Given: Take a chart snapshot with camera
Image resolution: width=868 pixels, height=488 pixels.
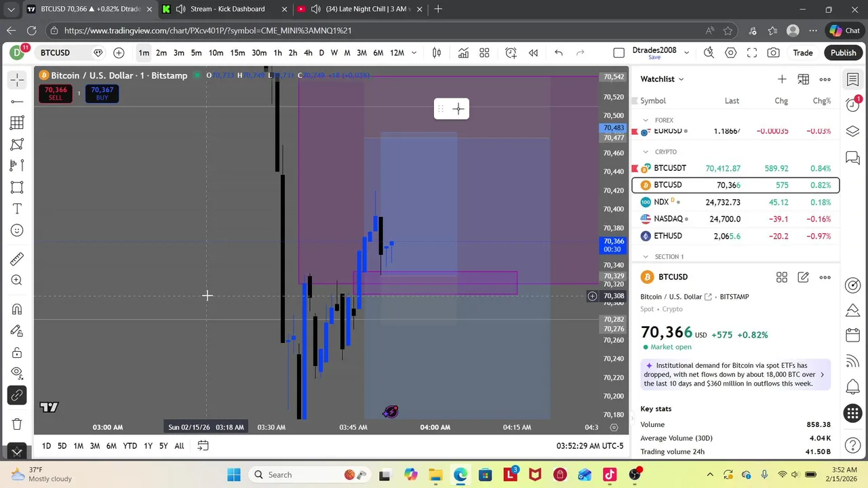Looking at the screenshot, I should point(774,53).
